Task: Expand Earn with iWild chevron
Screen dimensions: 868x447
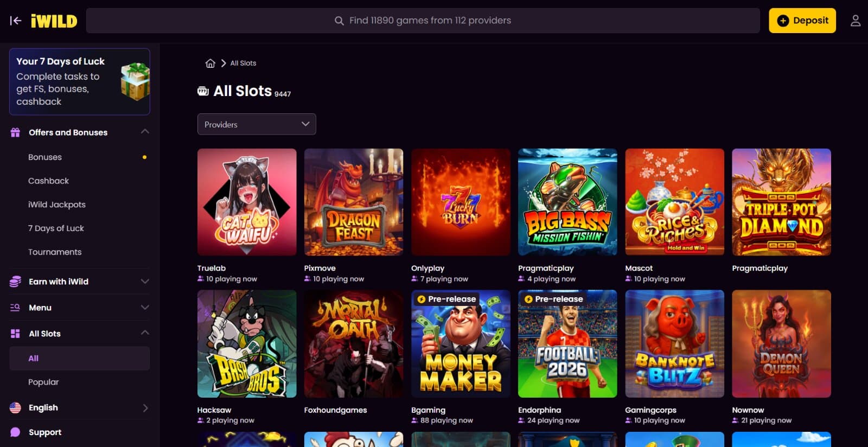Action: 145,281
